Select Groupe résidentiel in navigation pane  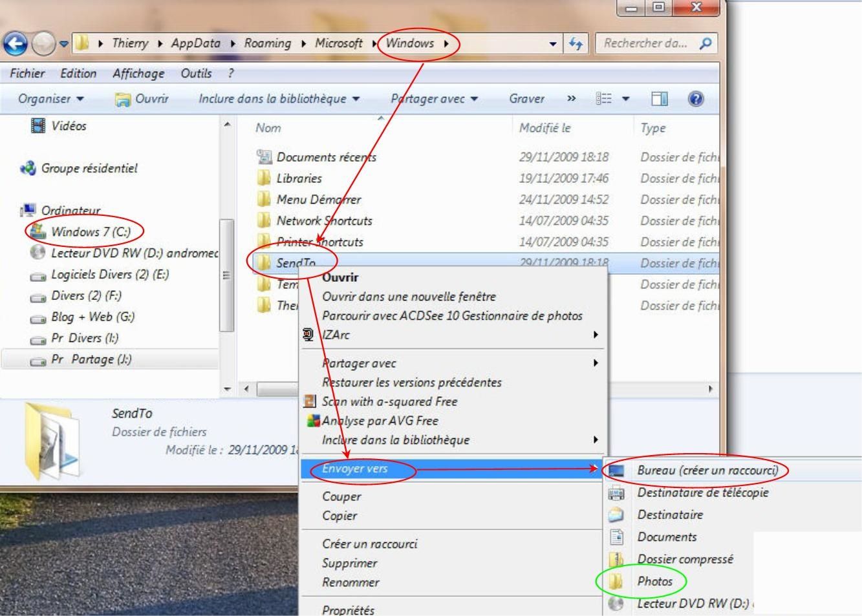coord(79,168)
